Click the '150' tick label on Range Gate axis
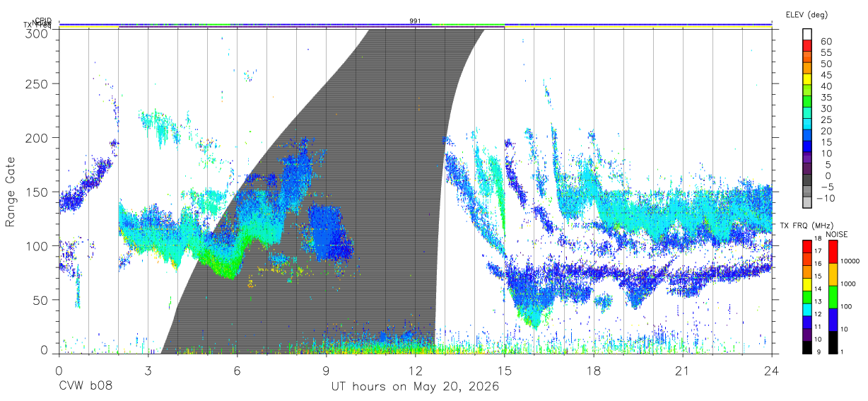The image size is (868, 401). tap(37, 192)
